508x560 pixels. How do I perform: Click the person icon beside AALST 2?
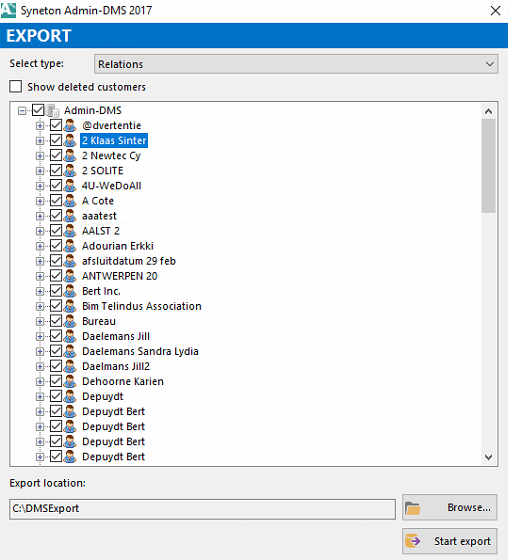(70, 231)
